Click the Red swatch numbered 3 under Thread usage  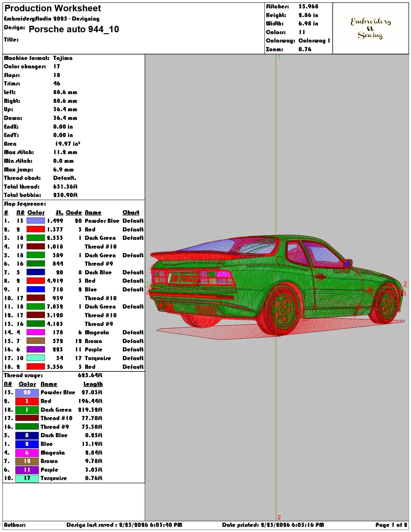click(27, 401)
